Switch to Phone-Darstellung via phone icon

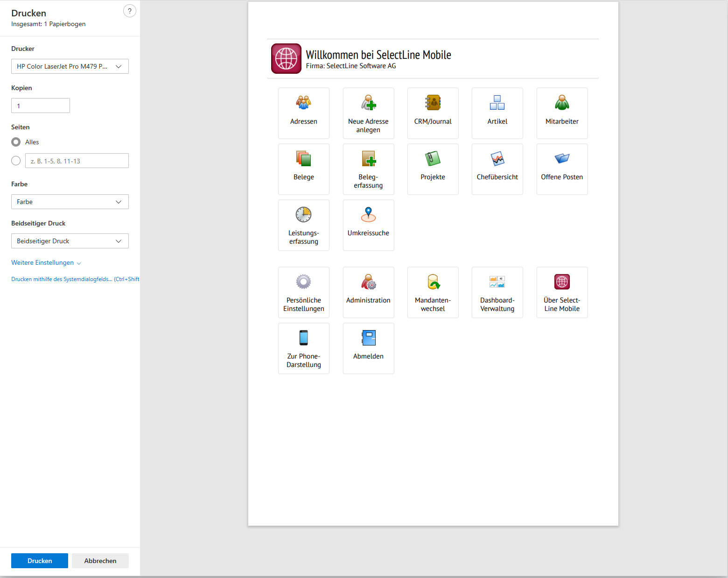(303, 338)
